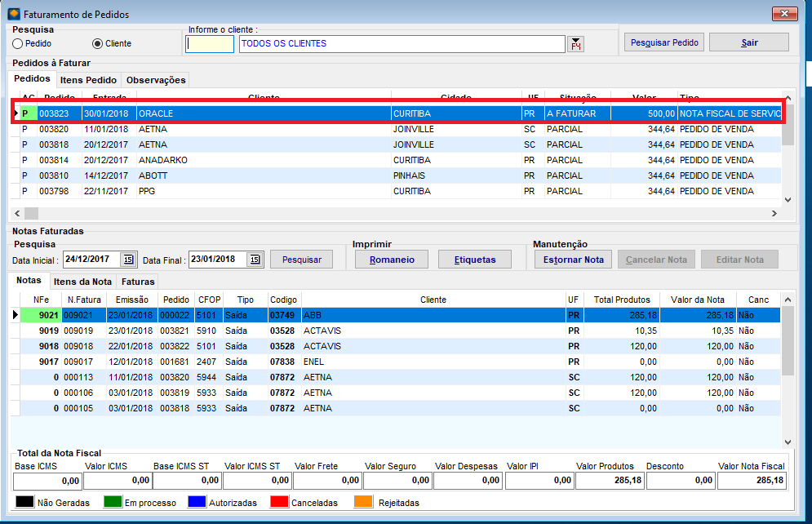812x524 pixels.
Task: Click the pedidos grid scroll-left arrow
Action: (x=17, y=213)
